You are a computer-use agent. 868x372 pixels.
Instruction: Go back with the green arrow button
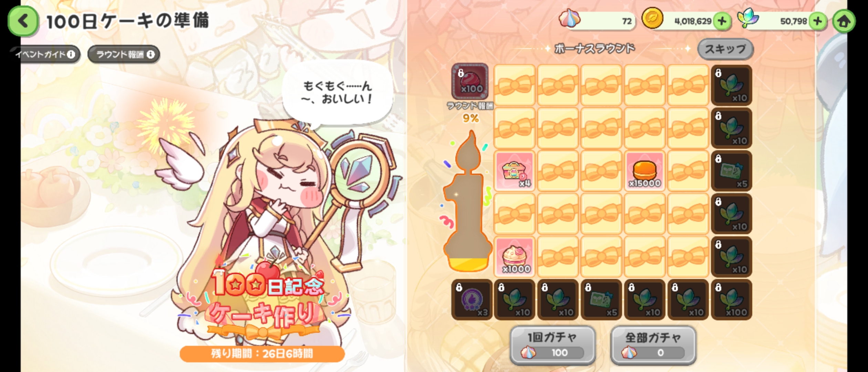(x=23, y=21)
